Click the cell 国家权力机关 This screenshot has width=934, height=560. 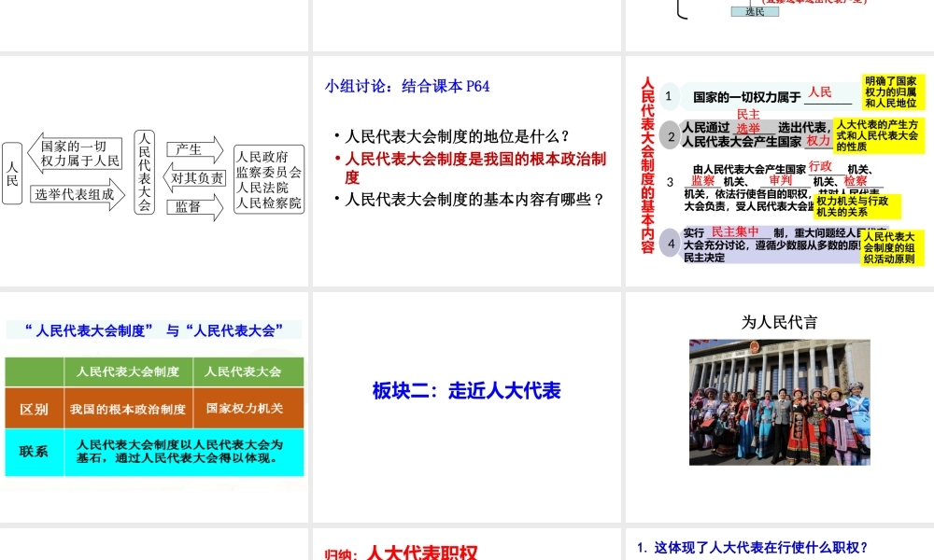248,408
